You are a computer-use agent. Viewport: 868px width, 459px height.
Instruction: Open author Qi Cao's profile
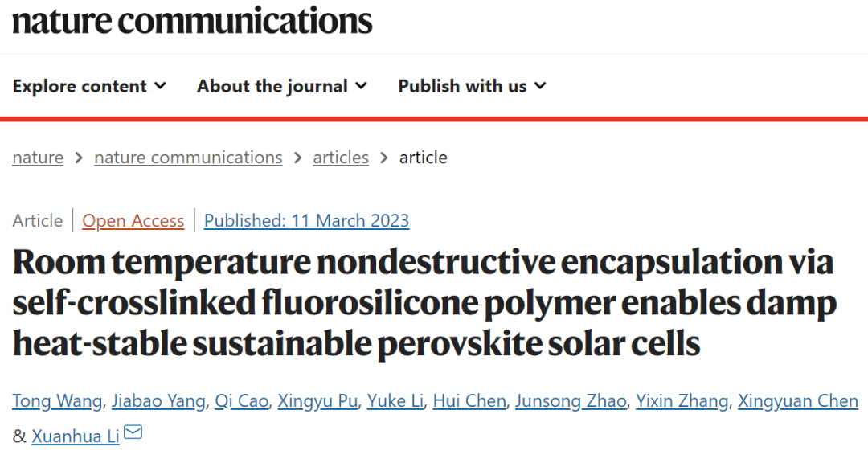(241, 401)
